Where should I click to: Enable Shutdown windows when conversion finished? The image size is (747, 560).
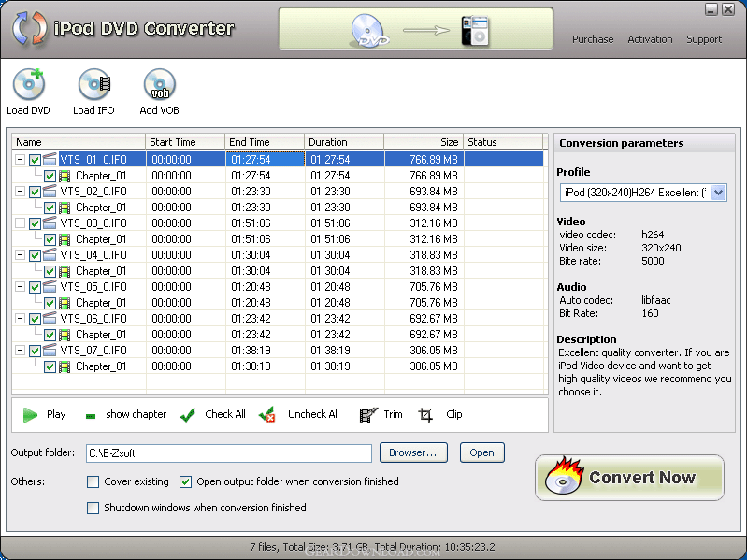(x=93, y=508)
